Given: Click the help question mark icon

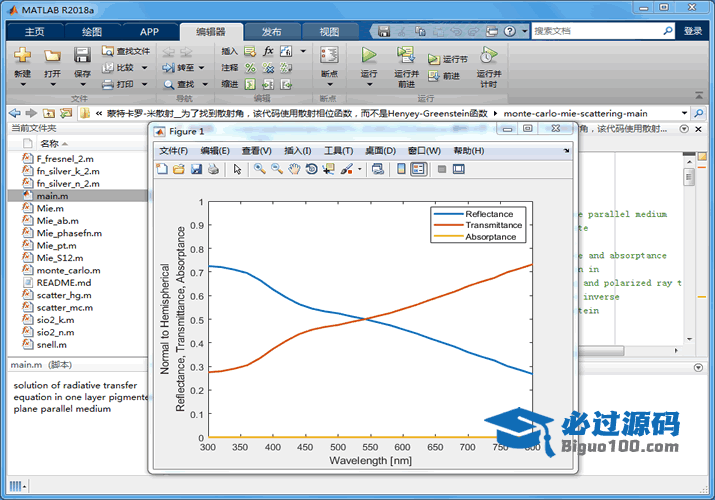Looking at the screenshot, I should pyautogui.click(x=510, y=31).
